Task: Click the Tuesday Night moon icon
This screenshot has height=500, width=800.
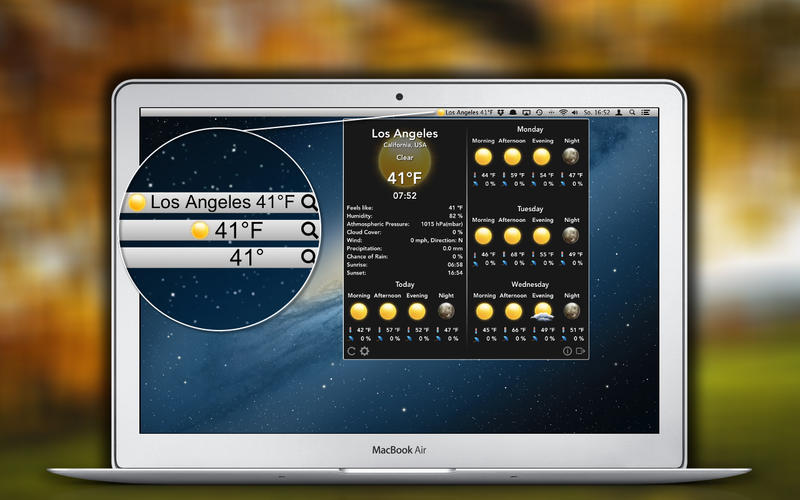Action: [x=571, y=235]
